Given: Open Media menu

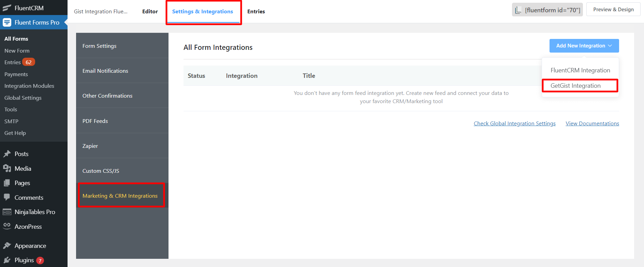Looking at the screenshot, I should point(34,168).
